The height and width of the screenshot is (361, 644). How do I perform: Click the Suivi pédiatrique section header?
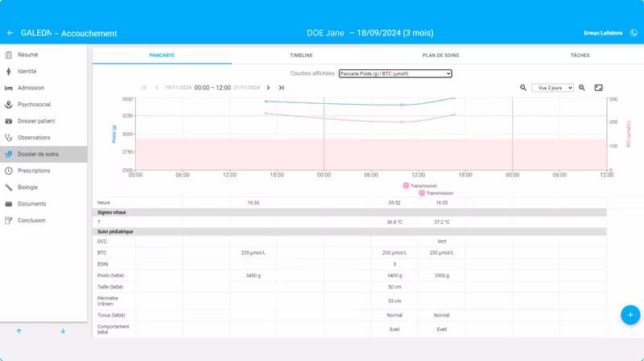(x=349, y=232)
